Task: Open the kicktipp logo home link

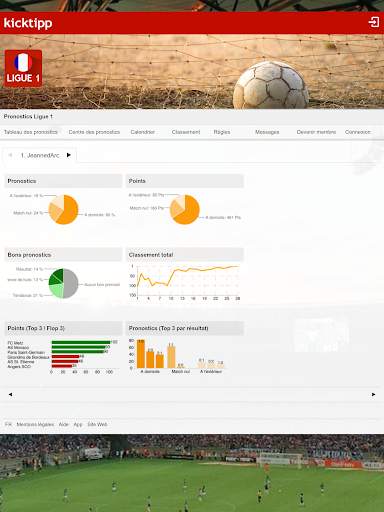Action: click(28, 23)
